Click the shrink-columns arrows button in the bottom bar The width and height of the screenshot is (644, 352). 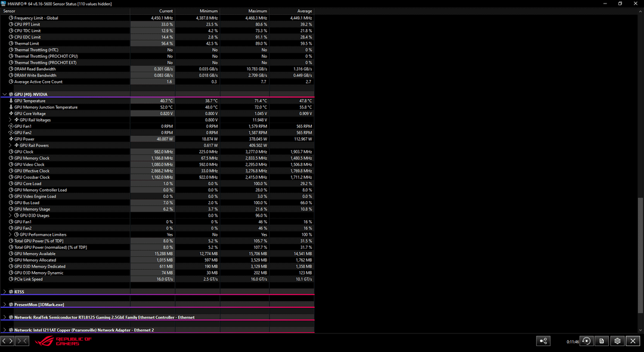tap(22, 341)
